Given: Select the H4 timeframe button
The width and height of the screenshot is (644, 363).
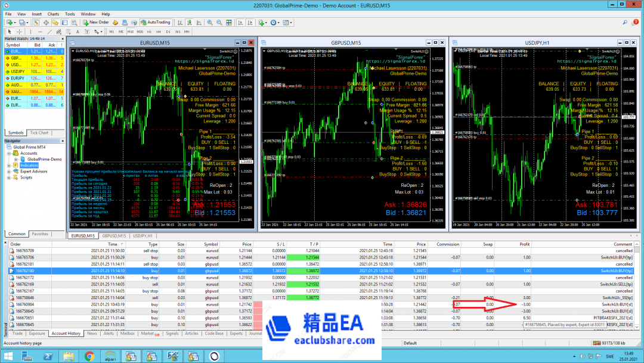Looking at the screenshot, I should point(159,31).
